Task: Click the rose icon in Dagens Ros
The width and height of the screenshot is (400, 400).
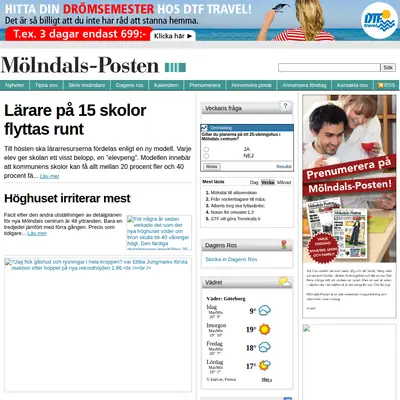Action: 284,244
